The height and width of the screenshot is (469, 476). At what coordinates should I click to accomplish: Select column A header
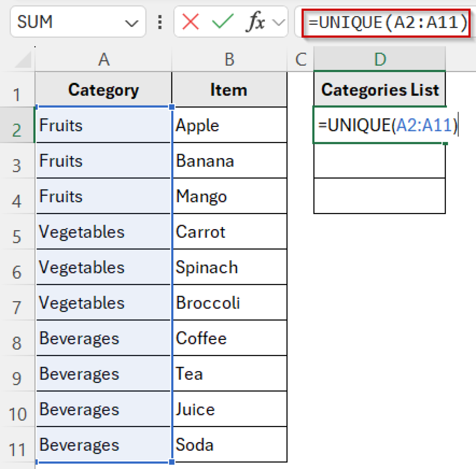tap(104, 59)
